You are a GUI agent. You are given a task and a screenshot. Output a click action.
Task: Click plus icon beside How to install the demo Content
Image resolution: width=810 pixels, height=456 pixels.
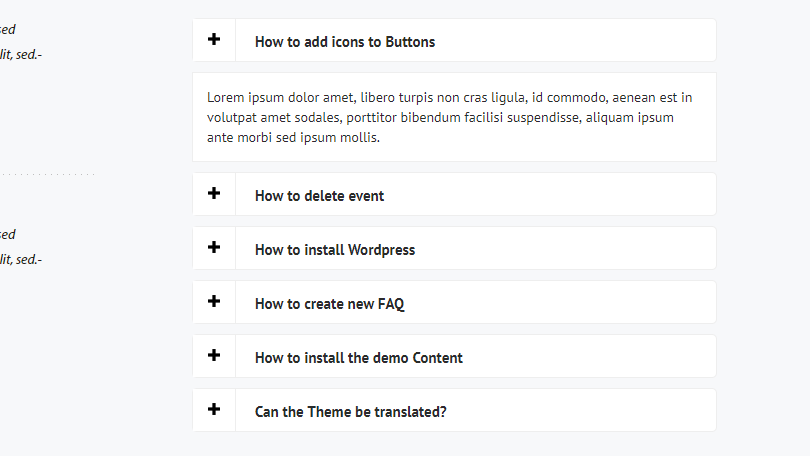pos(214,356)
